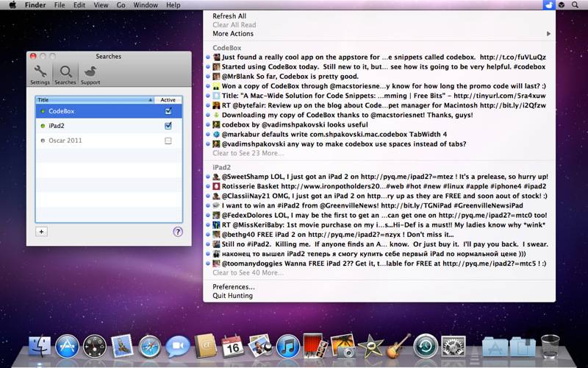Add a new search with plus button
Image resolution: width=588 pixels, height=368 pixels.
pyautogui.click(x=41, y=232)
